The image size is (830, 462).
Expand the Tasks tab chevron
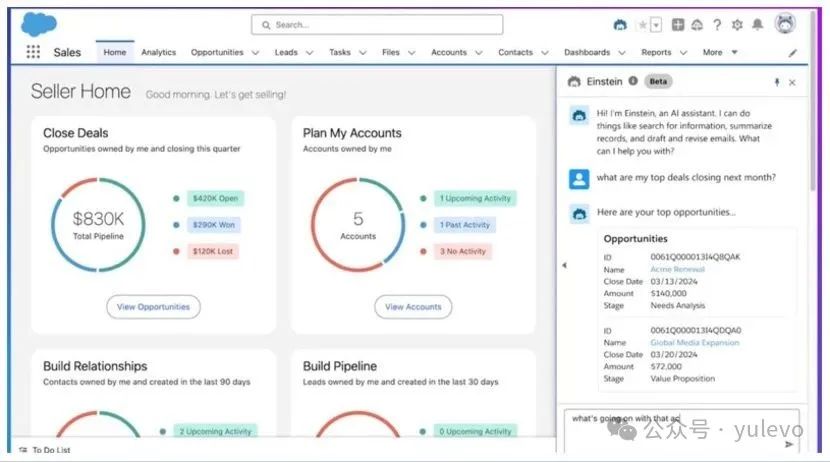(363, 53)
